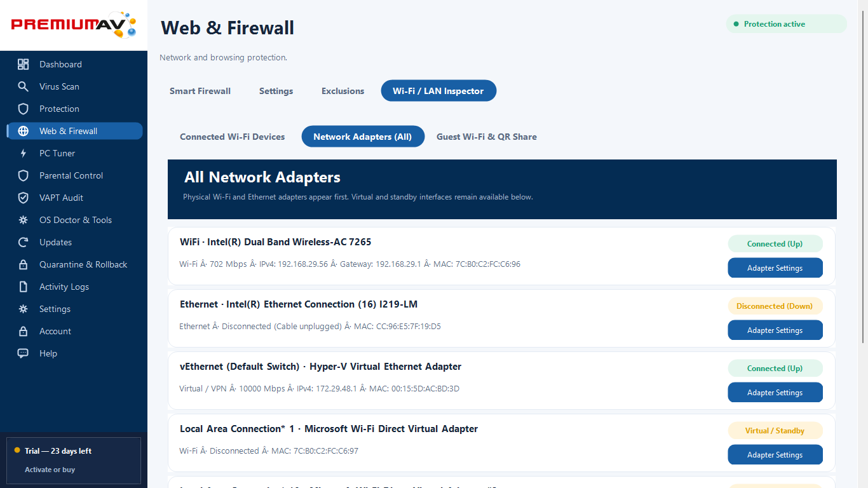This screenshot has height=488, width=868.
Task: Open Adapter Settings for Ethernet I219-LM
Action: point(775,330)
